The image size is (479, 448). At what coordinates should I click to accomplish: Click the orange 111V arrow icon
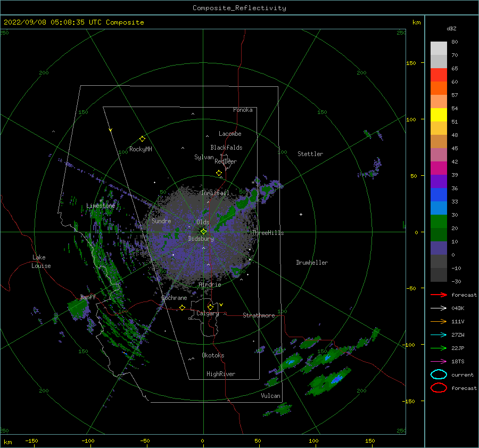tap(439, 321)
